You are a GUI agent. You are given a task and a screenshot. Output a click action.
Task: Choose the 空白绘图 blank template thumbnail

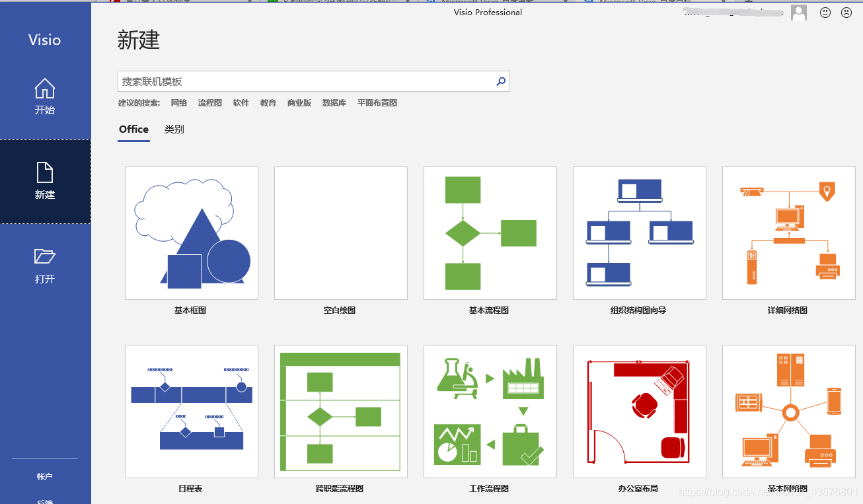(x=341, y=233)
